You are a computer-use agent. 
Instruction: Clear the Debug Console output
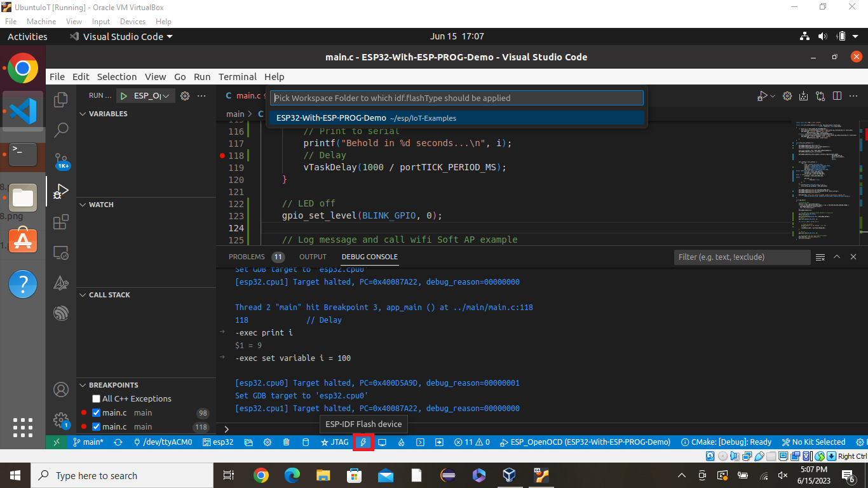[x=820, y=257]
